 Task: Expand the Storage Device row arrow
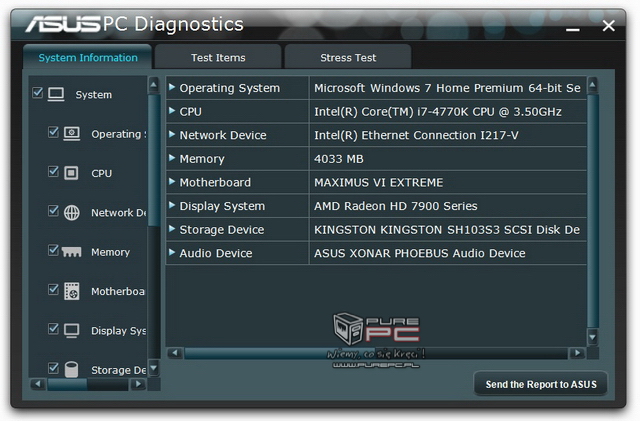click(x=172, y=229)
